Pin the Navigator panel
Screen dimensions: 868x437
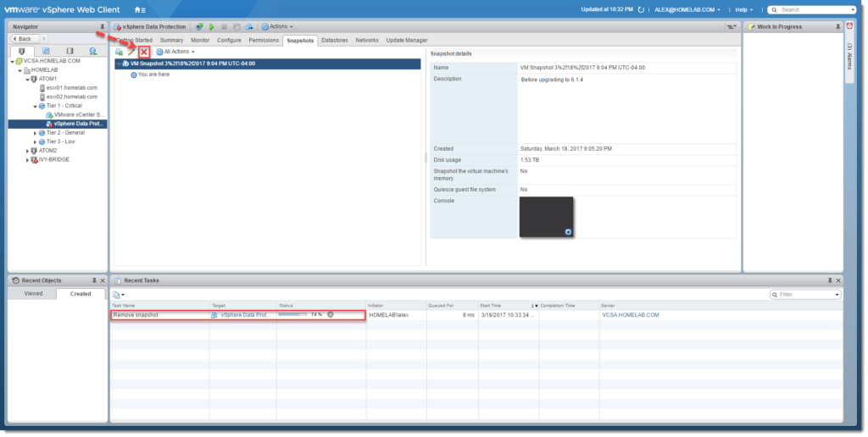(x=103, y=26)
